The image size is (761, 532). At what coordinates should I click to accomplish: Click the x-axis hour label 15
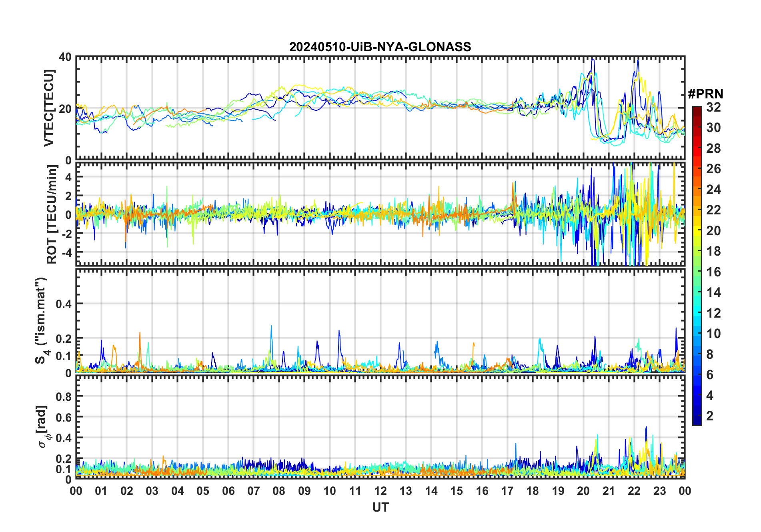coord(457,491)
